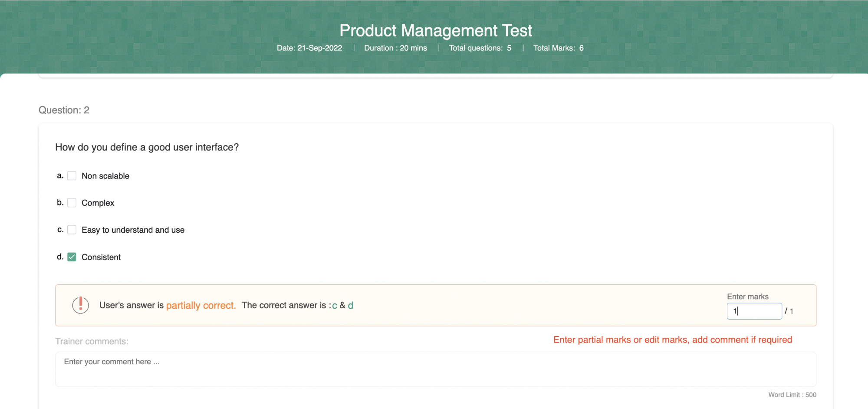The width and height of the screenshot is (868, 409).
Task: Uncheck the Consistent option checkbox
Action: (x=72, y=257)
